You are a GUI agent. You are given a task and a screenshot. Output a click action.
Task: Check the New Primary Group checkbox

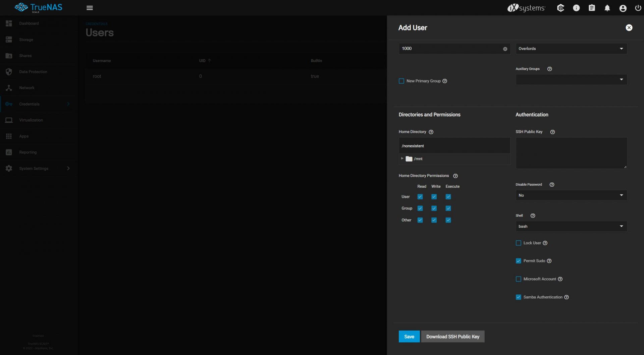point(401,81)
